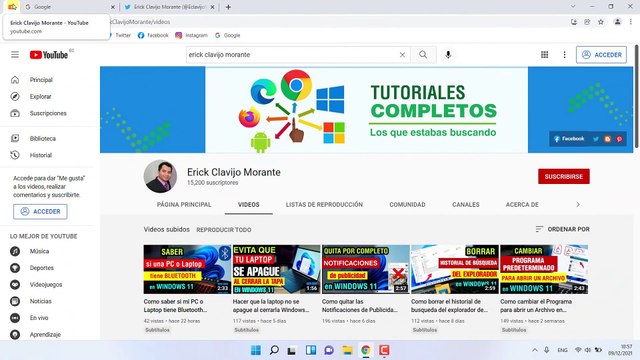Click ACCEDER button in top header

click(x=601, y=55)
